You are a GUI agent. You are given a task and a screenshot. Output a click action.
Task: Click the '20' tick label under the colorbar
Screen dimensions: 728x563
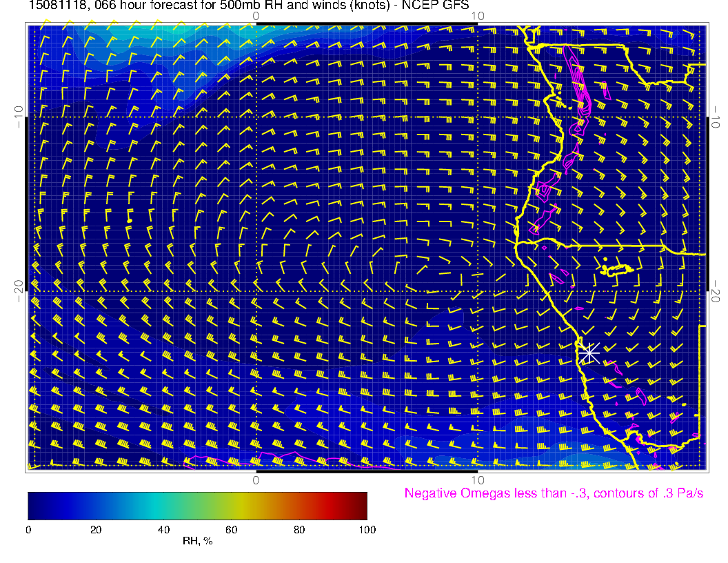(96, 529)
